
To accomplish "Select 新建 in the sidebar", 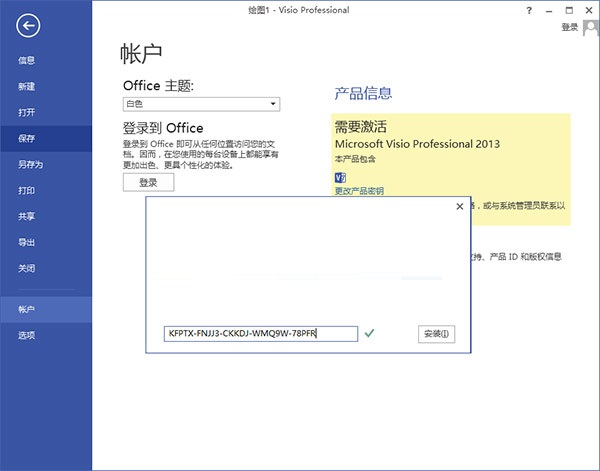I will (46, 86).
